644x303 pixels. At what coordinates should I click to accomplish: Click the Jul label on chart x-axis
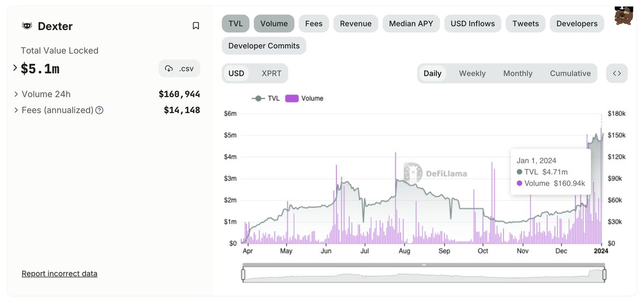[x=365, y=251]
